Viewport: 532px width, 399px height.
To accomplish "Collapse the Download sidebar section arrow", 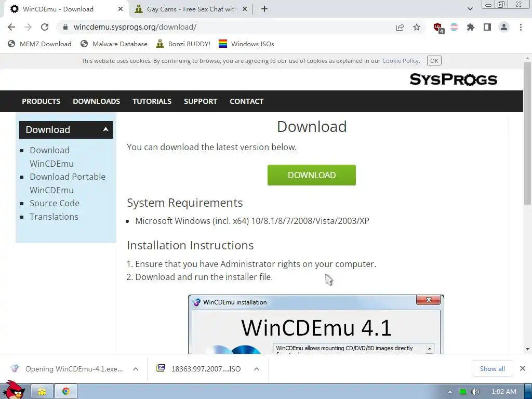I will click(105, 129).
